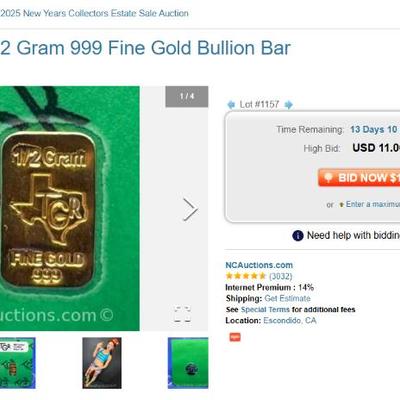This screenshot has height=400, width=400.
Task: Select the first gold bar packaging thumbnail
Action: click(18, 363)
